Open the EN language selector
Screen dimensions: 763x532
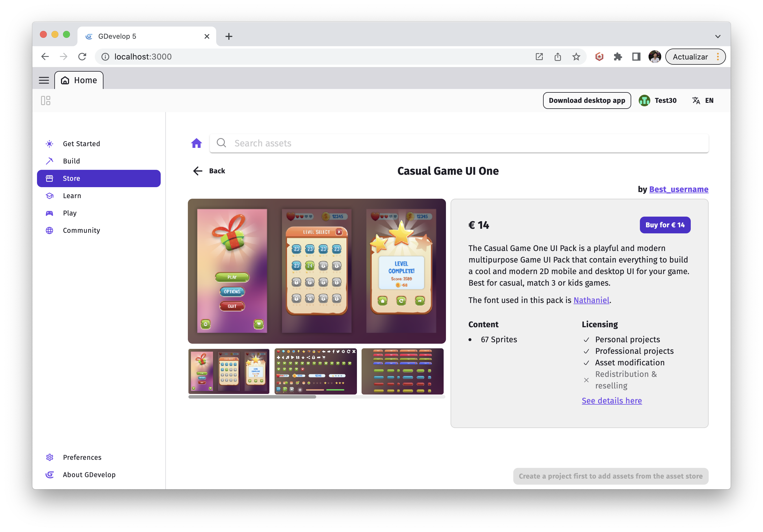[703, 100]
